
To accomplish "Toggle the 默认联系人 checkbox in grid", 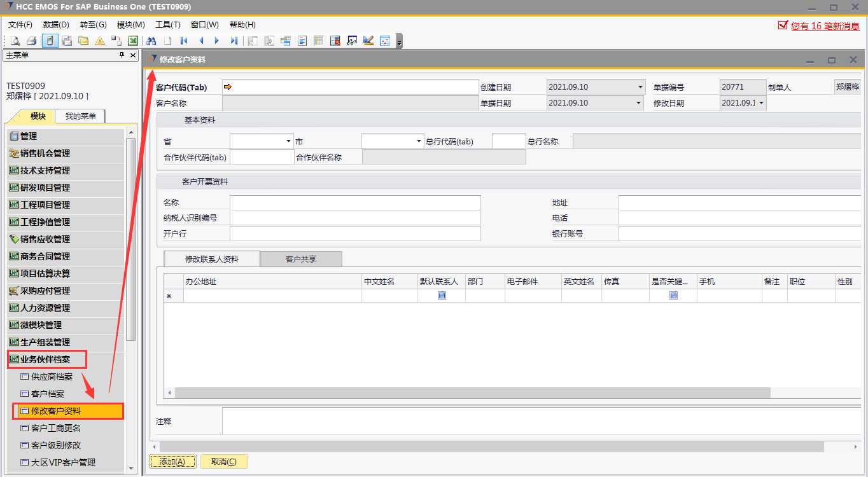I will 442,296.
